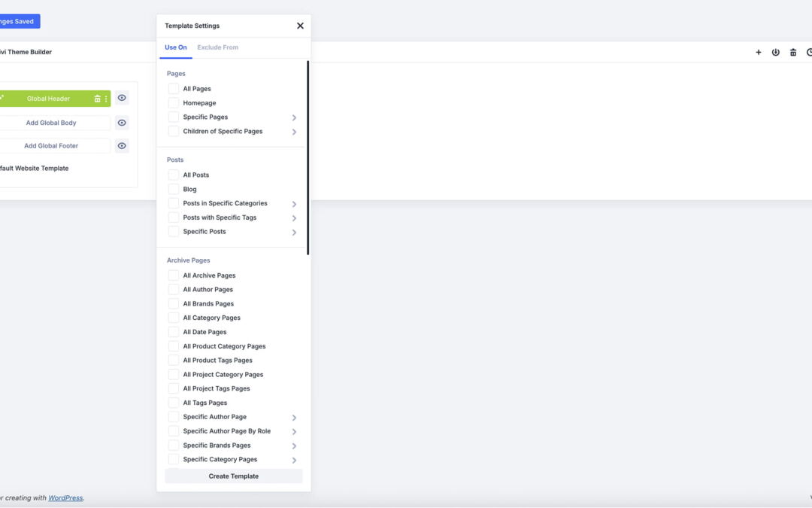Expand Specific Pages chevron arrow

pos(294,117)
